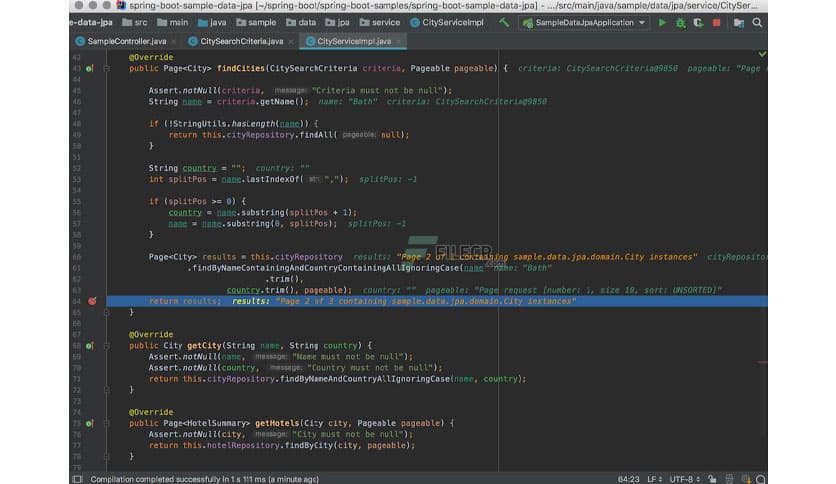The height and width of the screenshot is (484, 836).
Task: Click the 'String country = ""' declaration
Action: click(x=197, y=168)
